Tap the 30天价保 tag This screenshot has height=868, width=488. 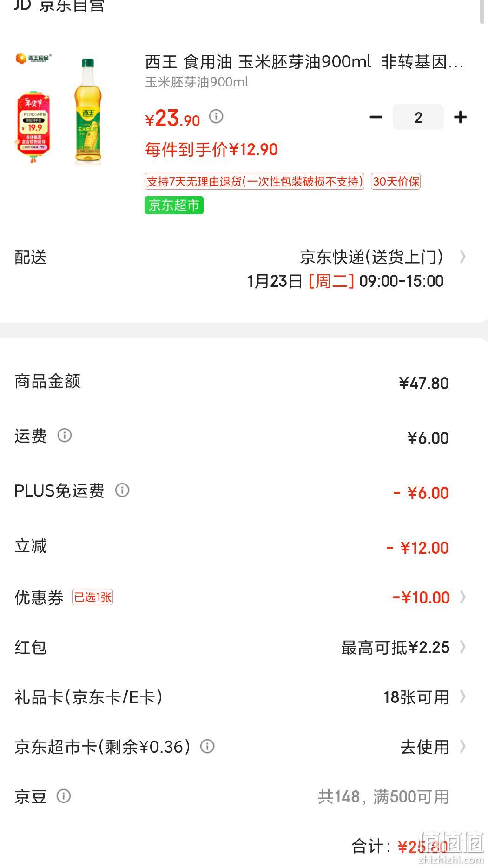(x=396, y=181)
